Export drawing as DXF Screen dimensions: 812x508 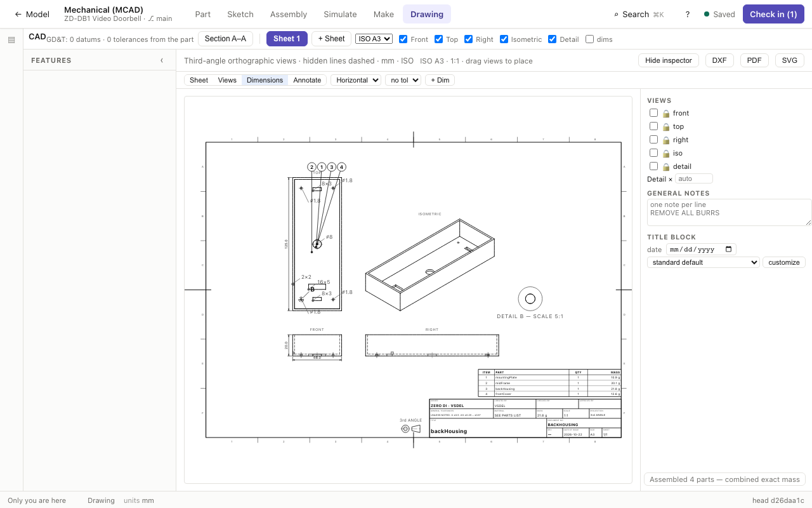point(719,60)
